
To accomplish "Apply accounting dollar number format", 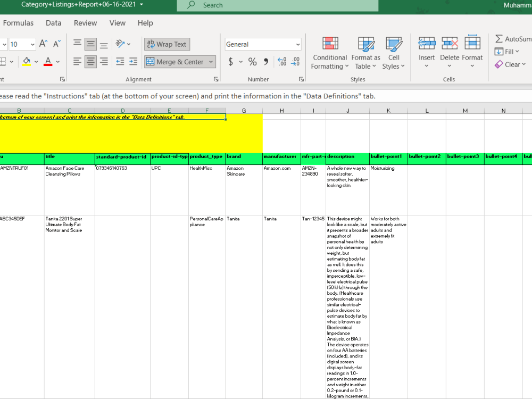I will click(x=231, y=61).
